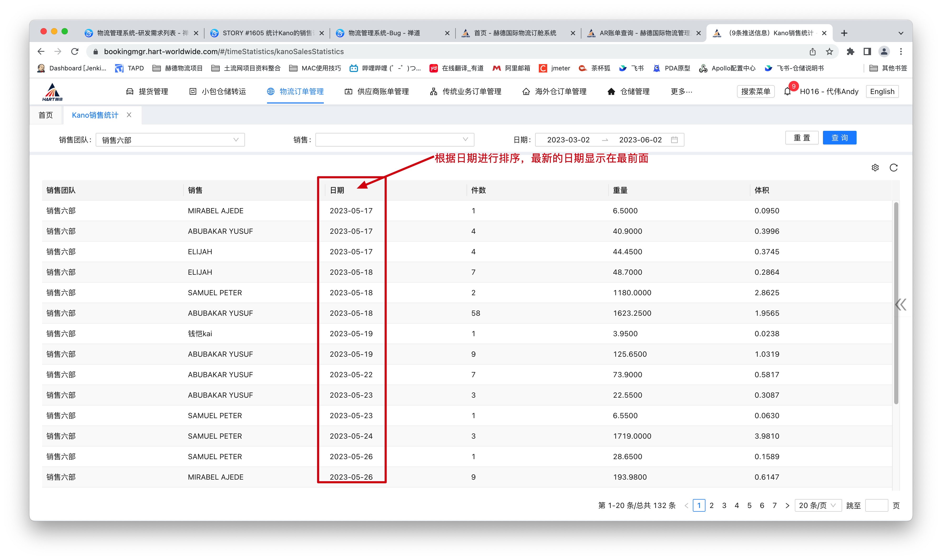Image resolution: width=942 pixels, height=560 pixels.
Task: Open table column settings gear icon
Action: click(875, 168)
